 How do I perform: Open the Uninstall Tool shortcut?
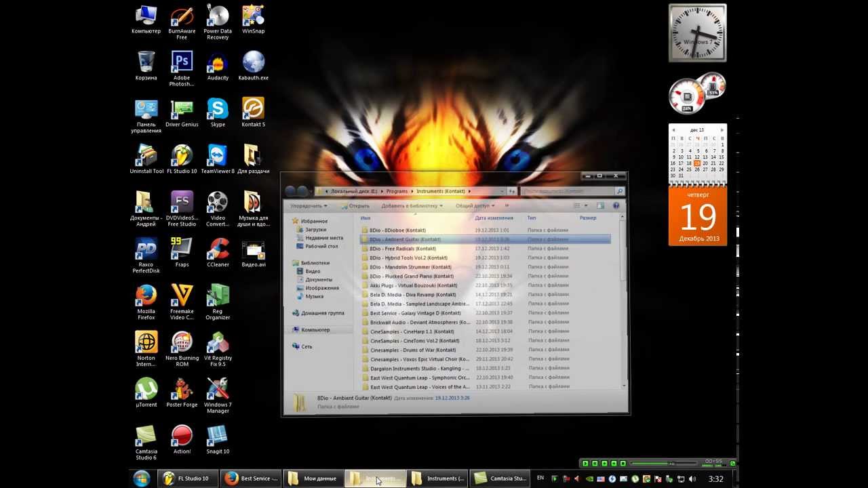[146, 159]
